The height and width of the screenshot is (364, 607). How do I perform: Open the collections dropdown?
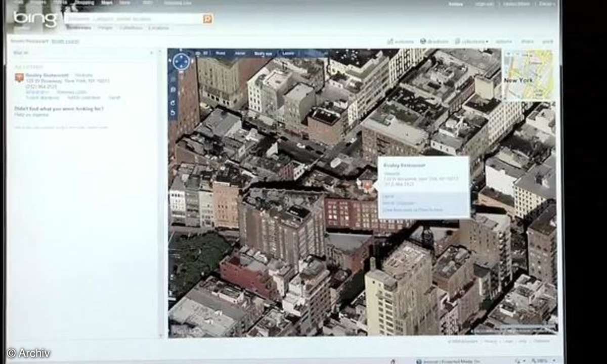tap(471, 41)
